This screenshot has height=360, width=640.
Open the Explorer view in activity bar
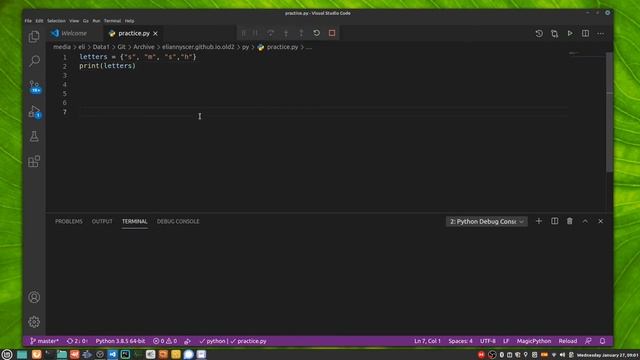[x=34, y=37]
